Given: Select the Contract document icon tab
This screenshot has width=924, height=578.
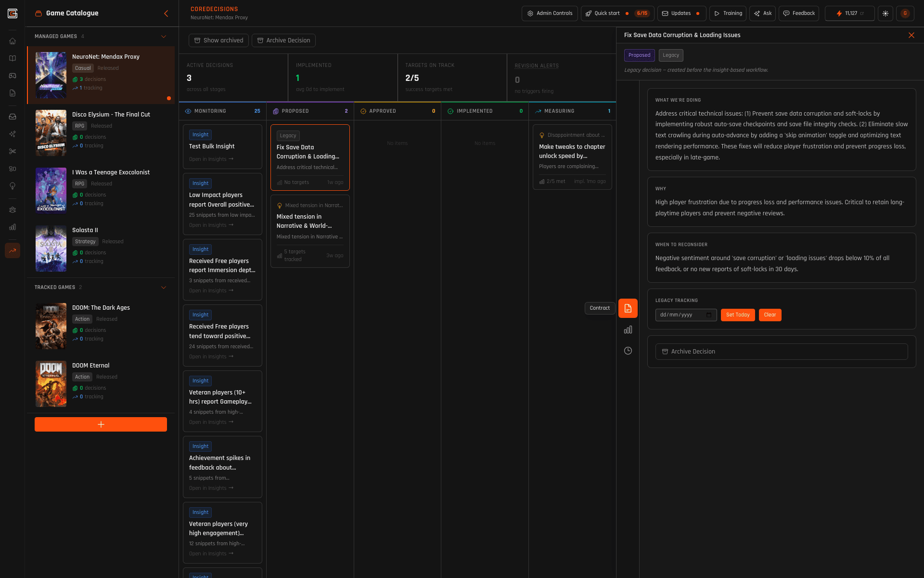Looking at the screenshot, I should (x=628, y=308).
